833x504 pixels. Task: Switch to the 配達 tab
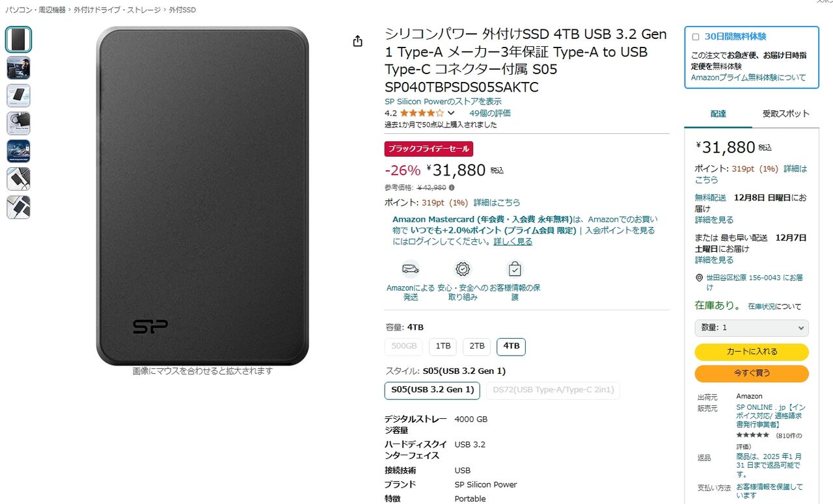718,114
